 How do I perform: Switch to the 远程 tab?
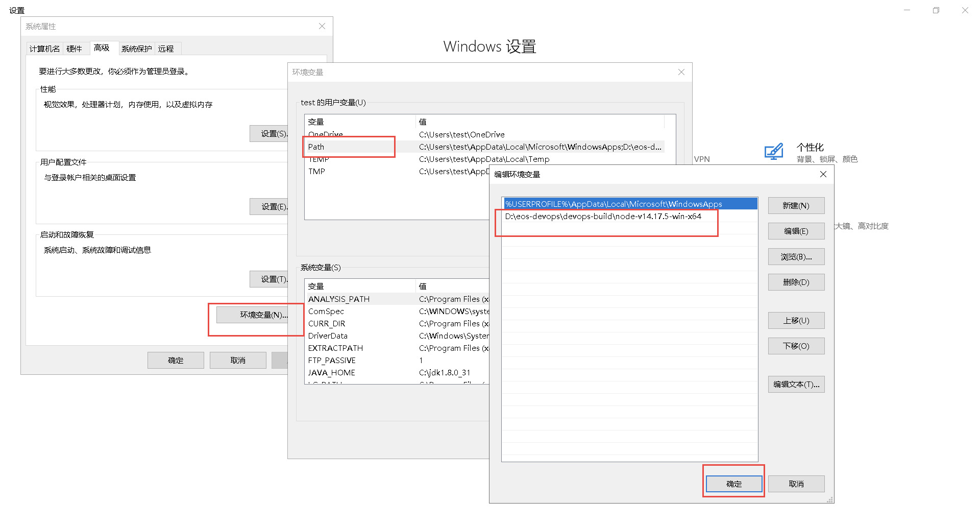pos(166,48)
